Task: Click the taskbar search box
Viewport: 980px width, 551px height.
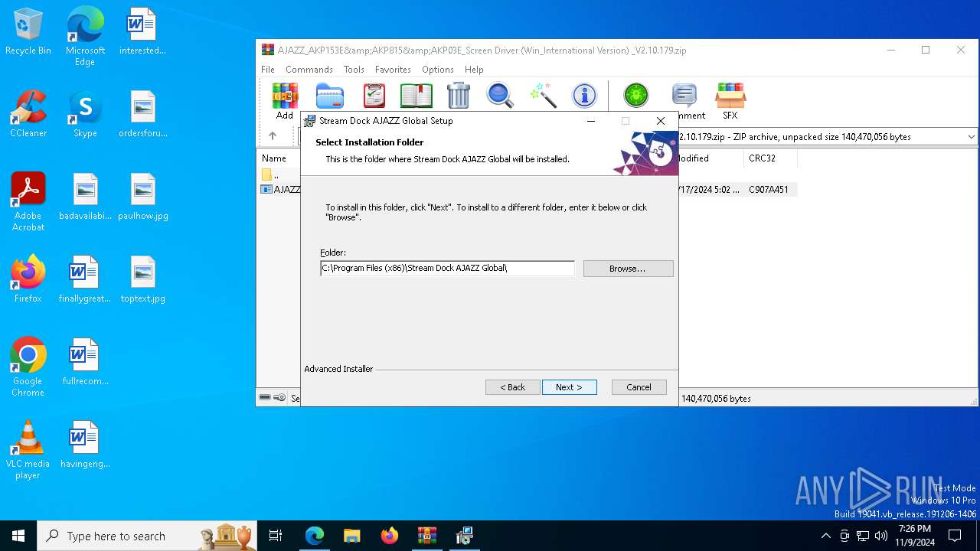Action: pyautogui.click(x=148, y=536)
